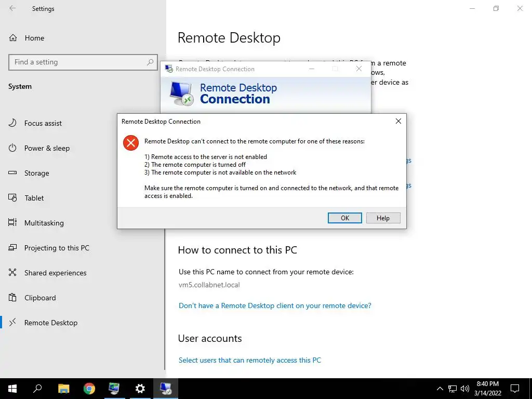This screenshot has height=399, width=532.
Task: Close the Remote Desktop Connection error dialog
Action: (398, 121)
